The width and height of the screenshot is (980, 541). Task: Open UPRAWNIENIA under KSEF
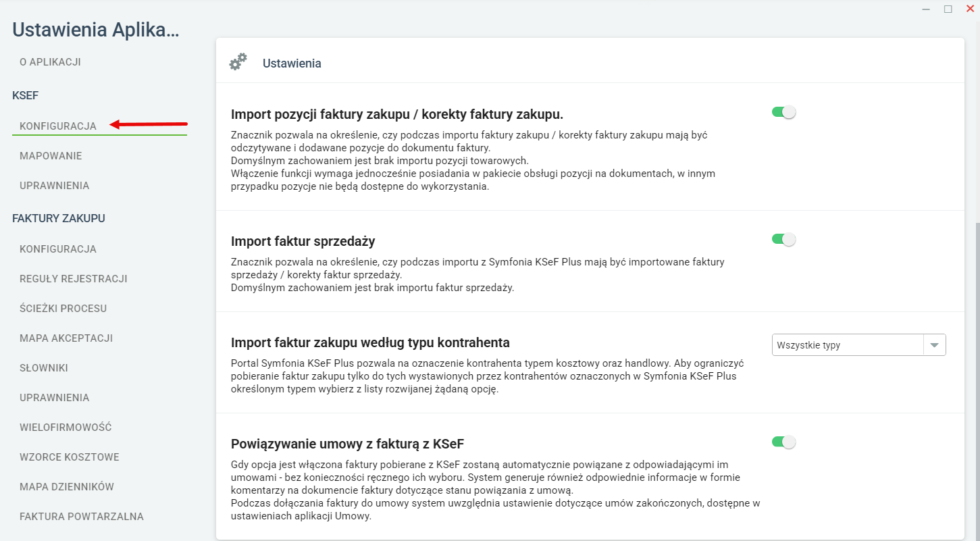[x=55, y=186]
